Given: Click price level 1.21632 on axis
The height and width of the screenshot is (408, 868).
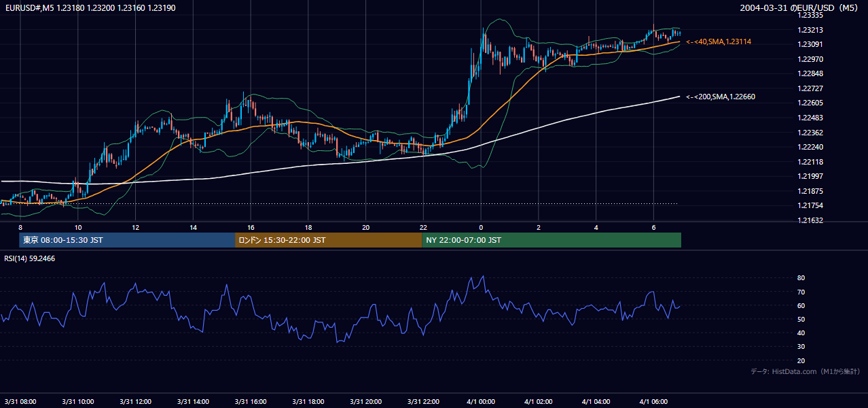Looking at the screenshot, I should (810, 220).
